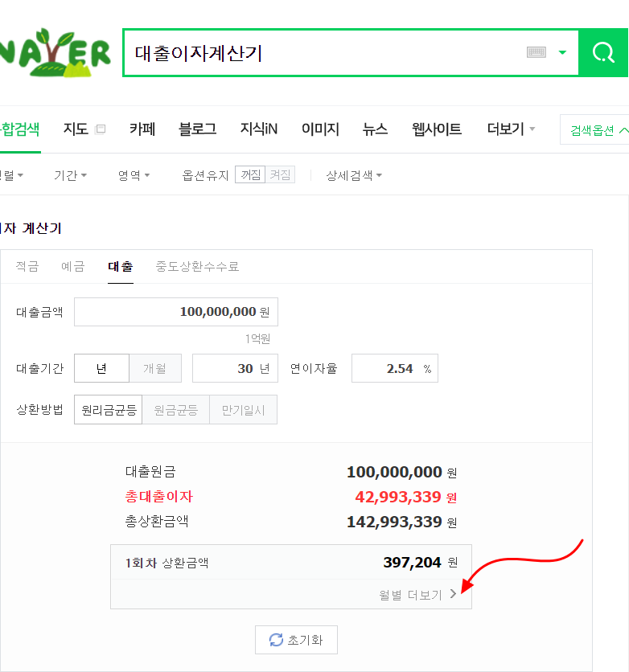Click the 초기화 reset button
Viewport: 629px width, 672px height.
(296, 640)
